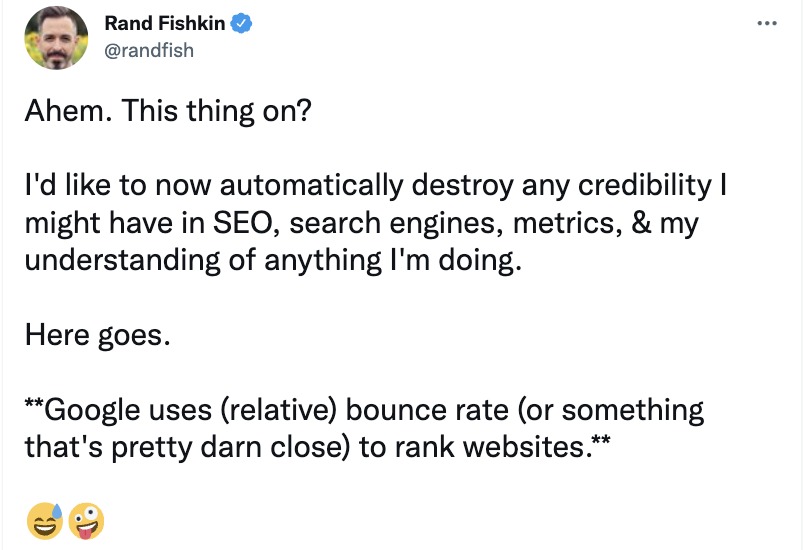Click the word "credibility" in the tweet
This screenshot has height=550, width=803.
pyautogui.click(x=613, y=185)
